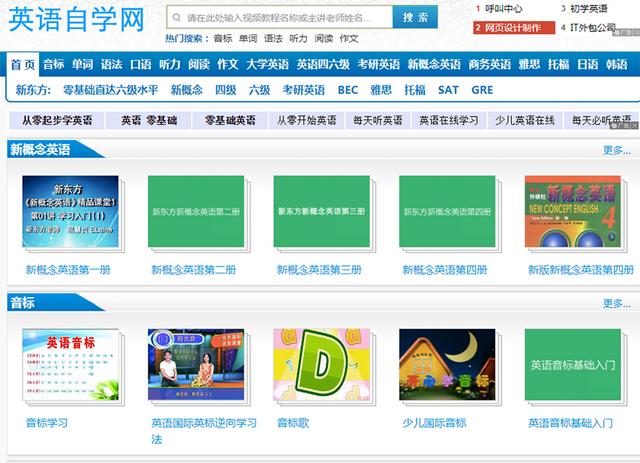Open the 呼叫中心 ad link
Viewport: 640px width, 463px height.
pos(504,9)
